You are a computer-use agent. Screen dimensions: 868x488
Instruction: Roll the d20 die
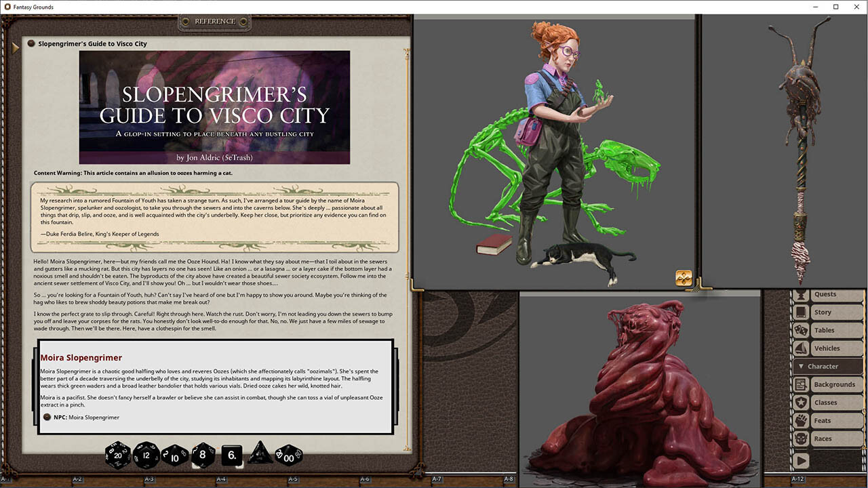pyautogui.click(x=118, y=455)
